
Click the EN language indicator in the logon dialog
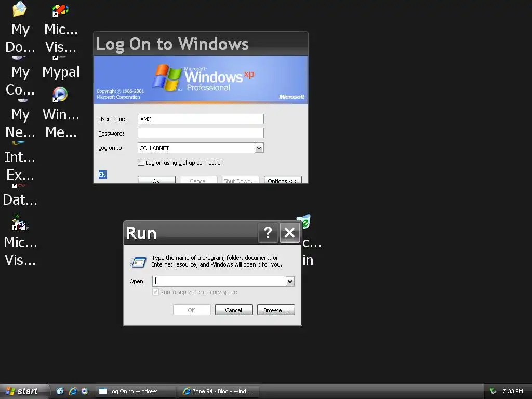(x=102, y=175)
